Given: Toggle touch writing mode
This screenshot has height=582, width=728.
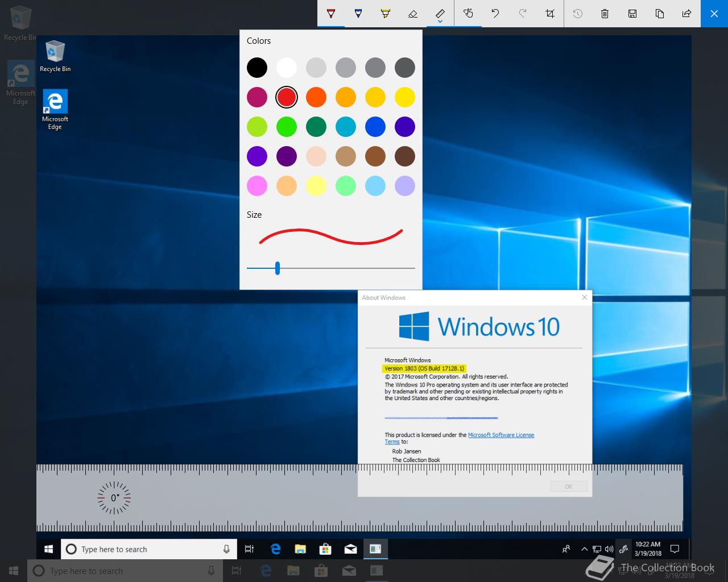Looking at the screenshot, I should tap(468, 14).
